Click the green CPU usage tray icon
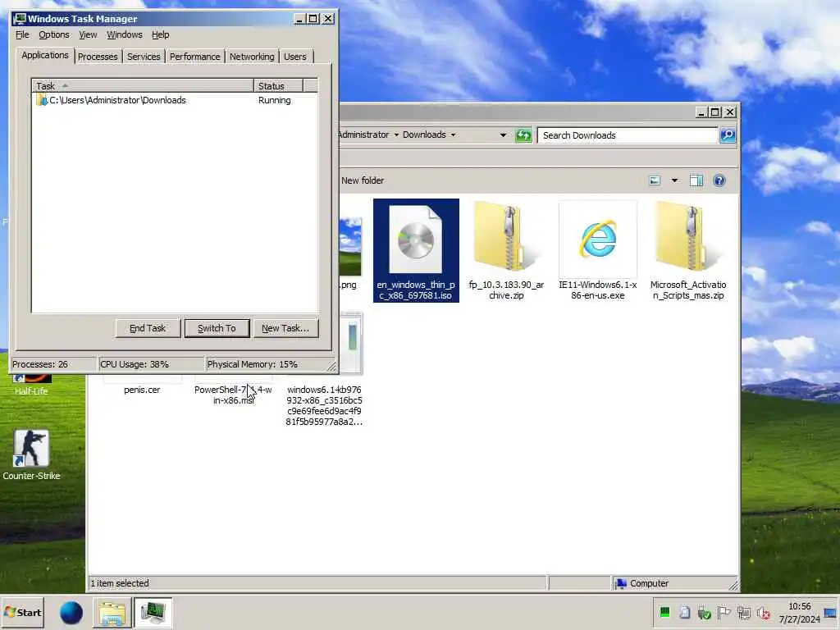Image resolution: width=840 pixels, height=630 pixels. point(664,612)
